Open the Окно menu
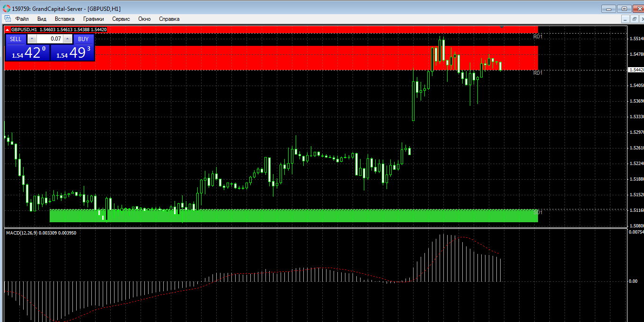 click(144, 19)
